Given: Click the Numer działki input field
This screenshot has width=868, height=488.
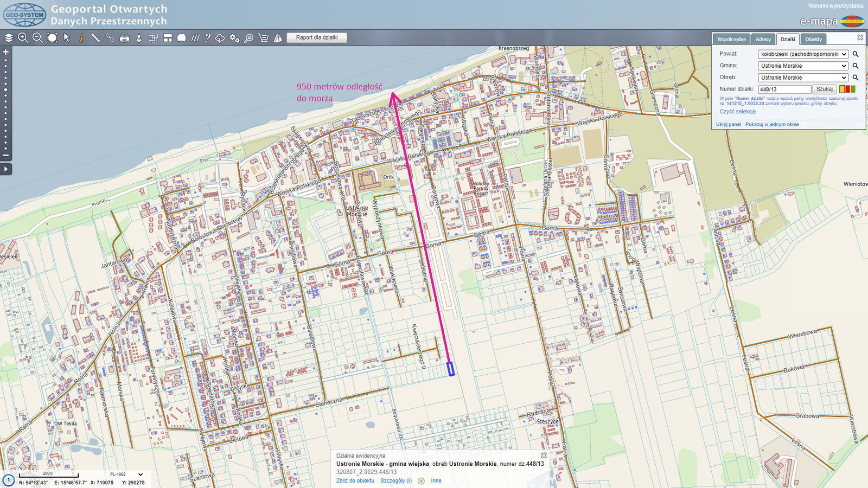Looking at the screenshot, I should pos(784,89).
